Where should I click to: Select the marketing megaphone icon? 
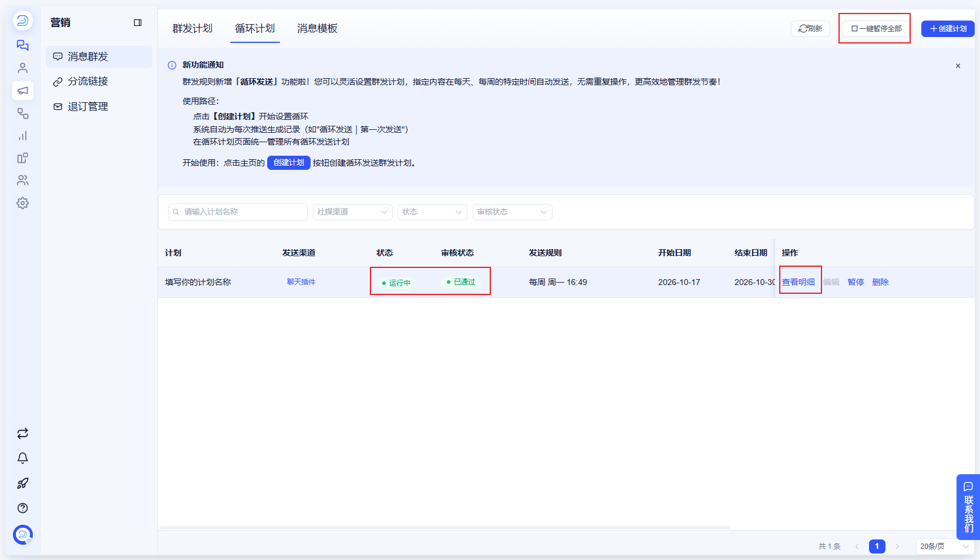tap(22, 90)
